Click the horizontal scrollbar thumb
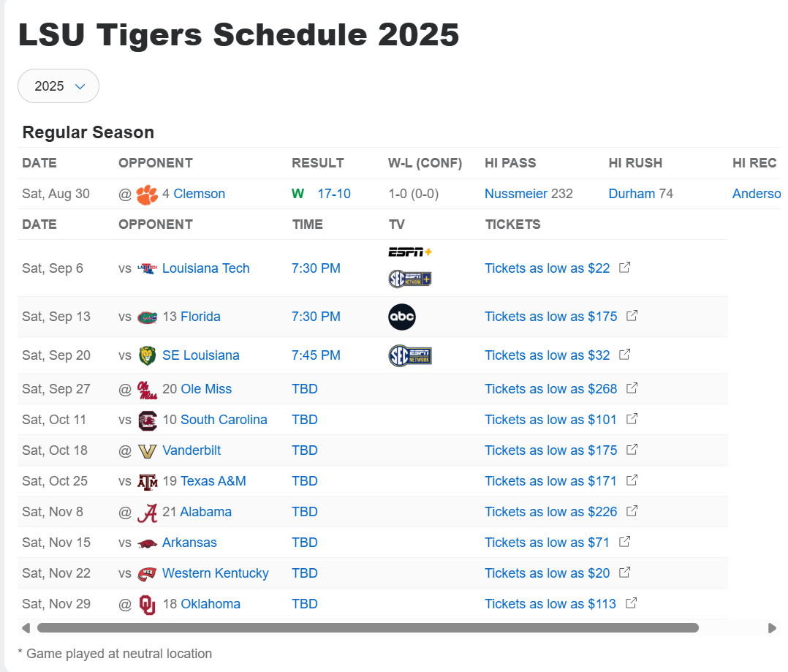The width and height of the screenshot is (788, 672). (x=368, y=628)
